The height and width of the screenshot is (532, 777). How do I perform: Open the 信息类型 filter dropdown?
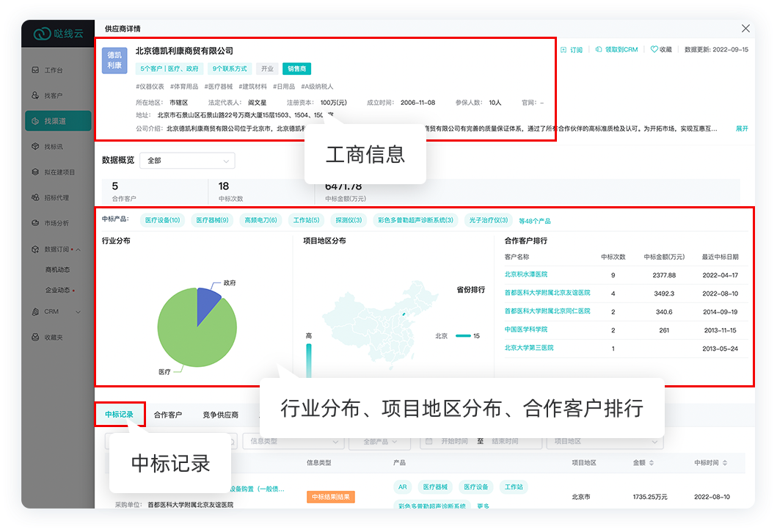(x=293, y=441)
